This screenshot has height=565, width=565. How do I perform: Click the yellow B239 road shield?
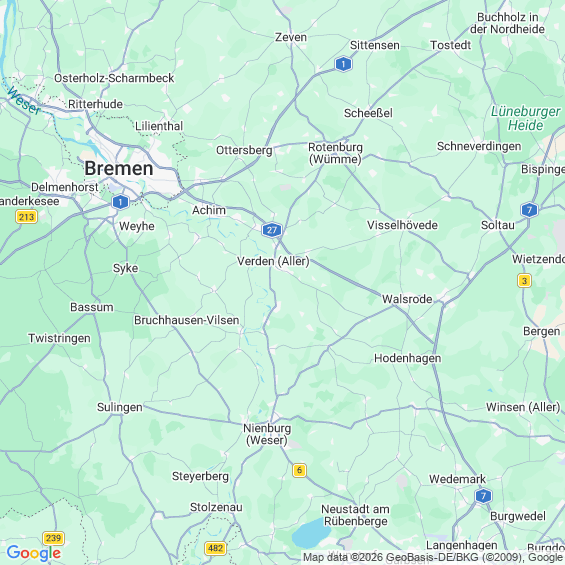point(53,538)
